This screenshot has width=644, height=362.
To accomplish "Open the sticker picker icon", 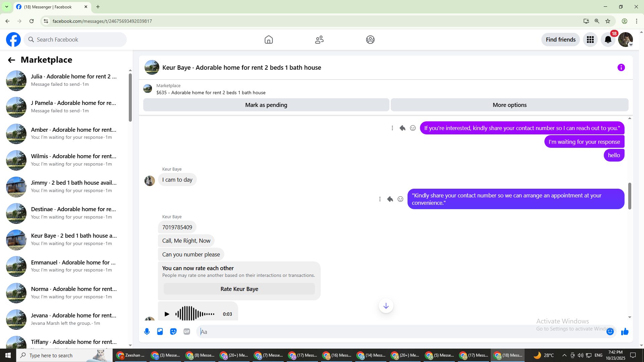I will click(173, 331).
